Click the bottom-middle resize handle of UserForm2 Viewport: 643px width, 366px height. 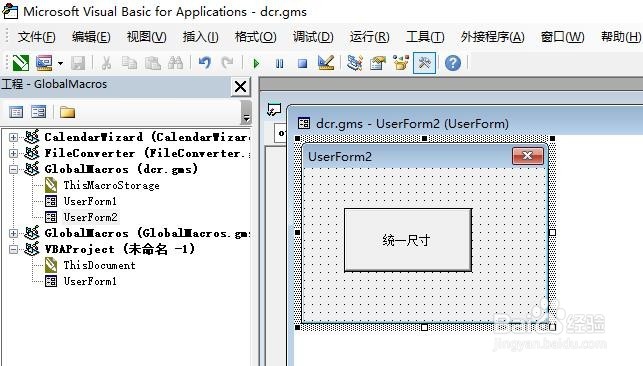pos(424,327)
